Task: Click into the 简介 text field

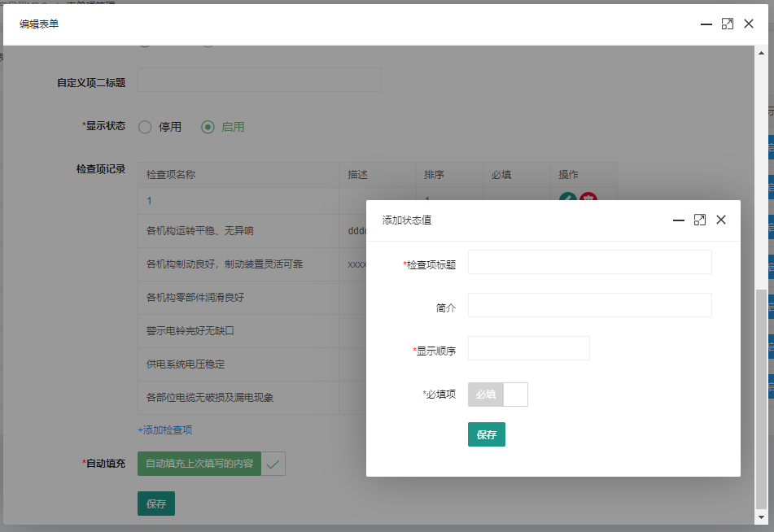Action: (589, 305)
